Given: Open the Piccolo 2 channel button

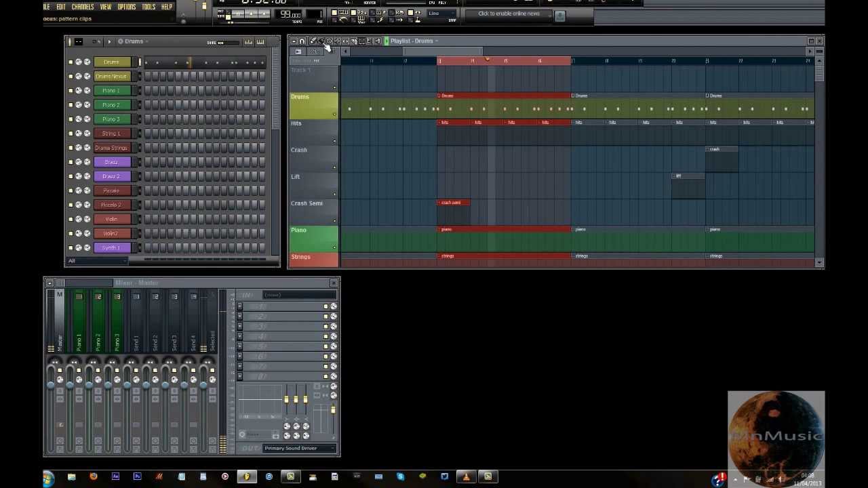Looking at the screenshot, I should coord(111,205).
